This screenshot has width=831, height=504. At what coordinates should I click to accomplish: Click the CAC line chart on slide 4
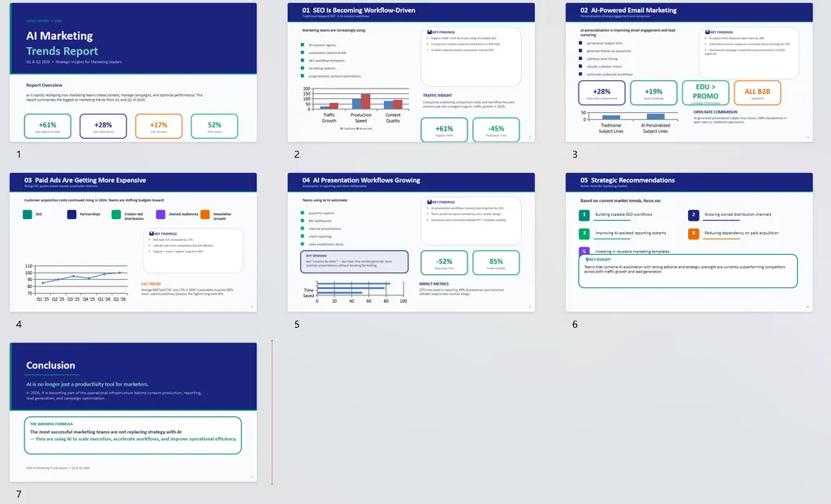(x=76, y=282)
